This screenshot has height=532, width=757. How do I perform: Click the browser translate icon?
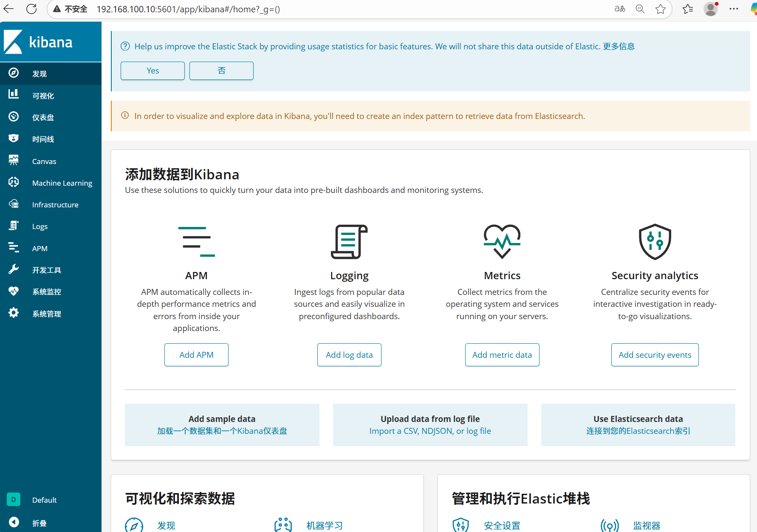click(620, 9)
